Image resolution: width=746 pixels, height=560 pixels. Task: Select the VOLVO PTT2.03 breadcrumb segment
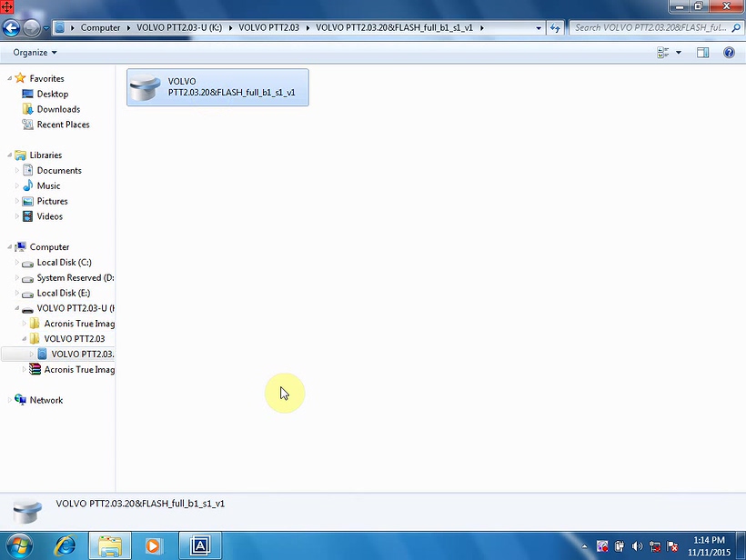pos(268,27)
